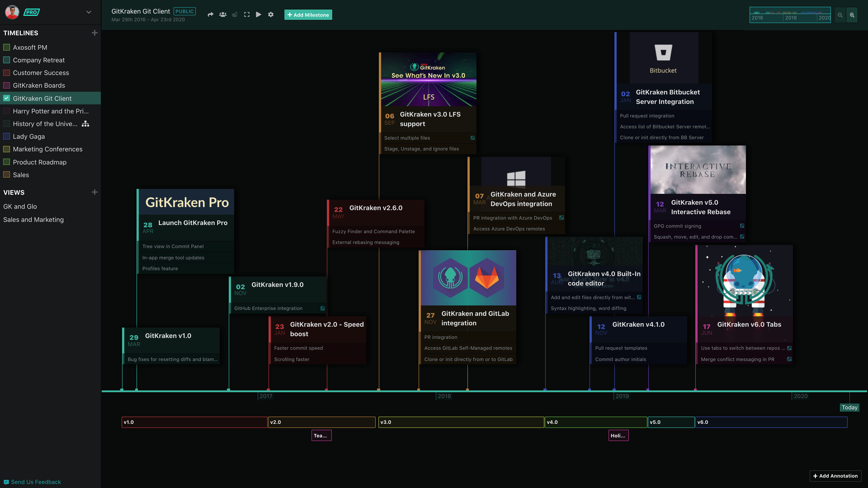Open timeline settings gear icon
The width and height of the screenshot is (868, 488).
pyautogui.click(x=271, y=14)
